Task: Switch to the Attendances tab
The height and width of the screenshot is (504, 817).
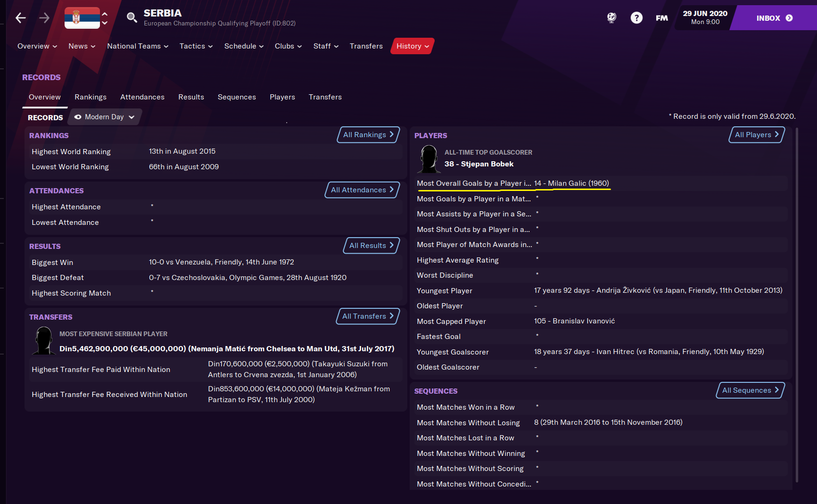Action: [142, 97]
